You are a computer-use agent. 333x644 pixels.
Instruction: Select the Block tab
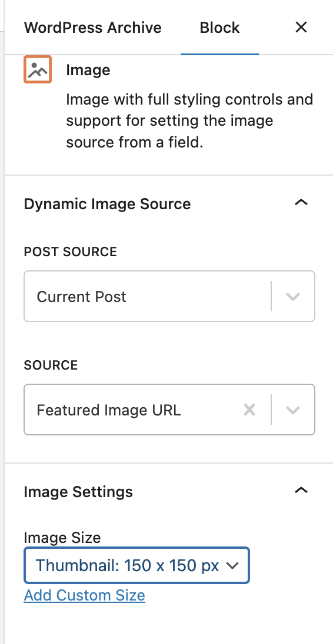coord(219,28)
